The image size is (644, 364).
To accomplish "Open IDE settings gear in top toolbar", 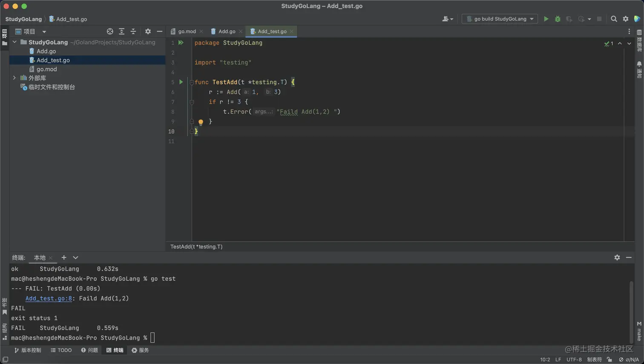I will [x=626, y=19].
